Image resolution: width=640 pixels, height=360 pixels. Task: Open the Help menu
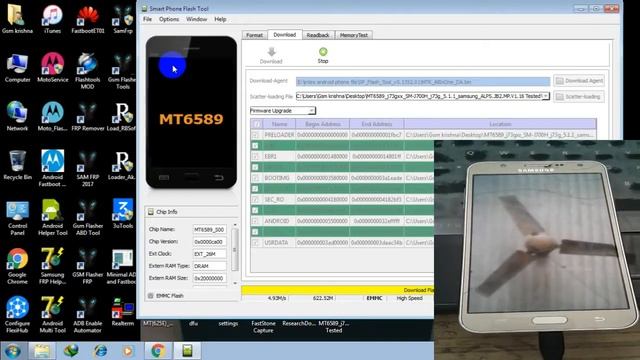coord(220,19)
